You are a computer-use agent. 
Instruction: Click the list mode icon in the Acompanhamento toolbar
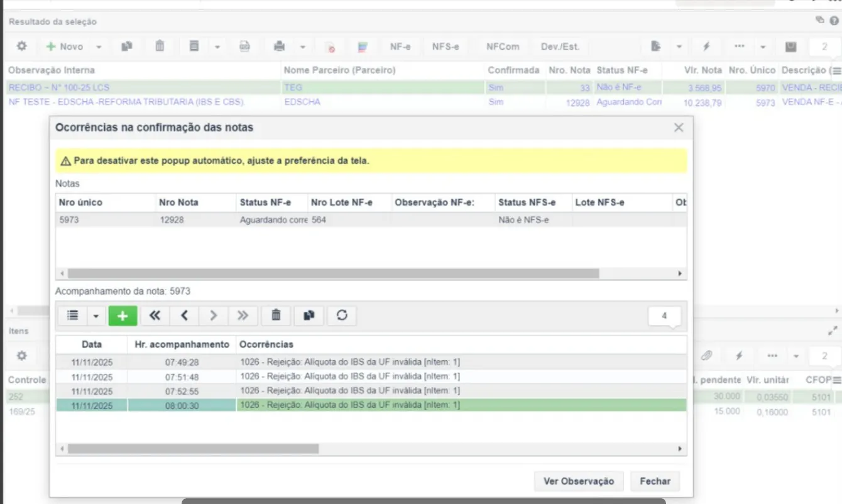73,315
